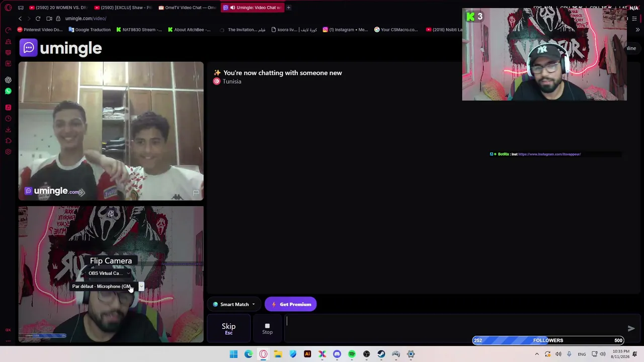The width and height of the screenshot is (644, 362).
Task: Open Steam from the taskbar
Action: click(381, 354)
